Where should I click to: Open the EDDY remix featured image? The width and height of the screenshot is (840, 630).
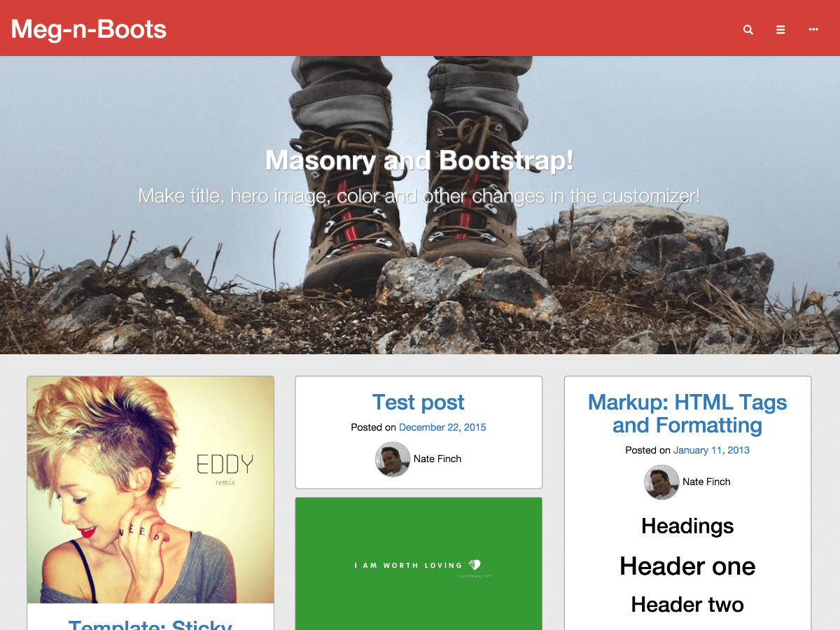(150, 489)
